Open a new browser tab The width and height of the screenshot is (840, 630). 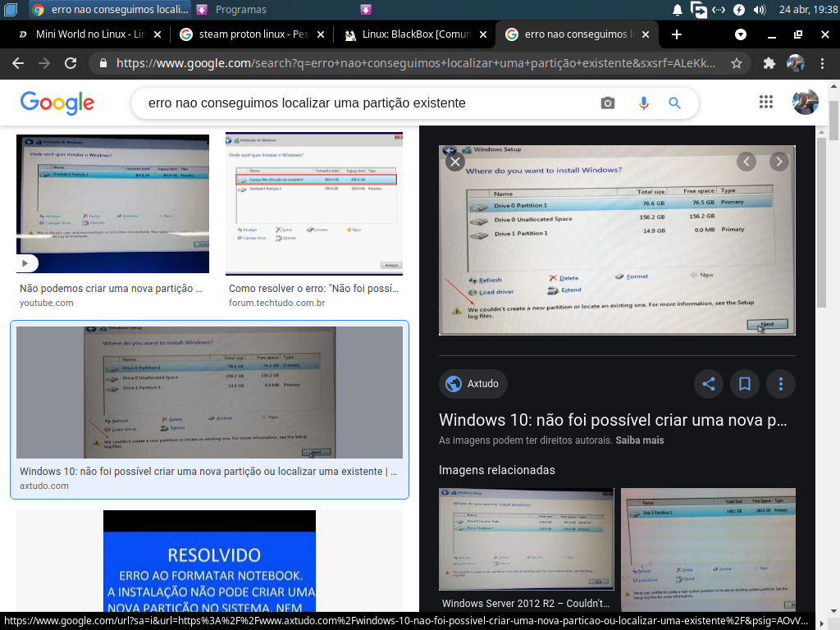coord(677,34)
